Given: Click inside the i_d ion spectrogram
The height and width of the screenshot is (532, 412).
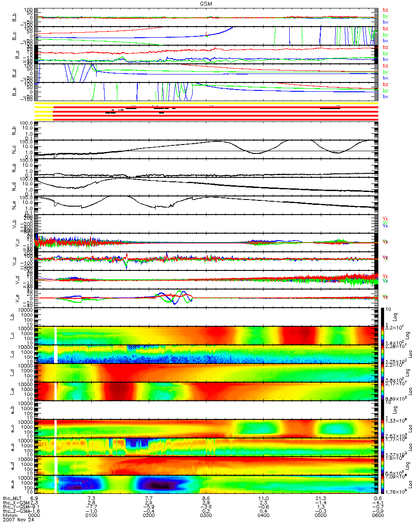Looking at the screenshot, I should [x=206, y=372].
